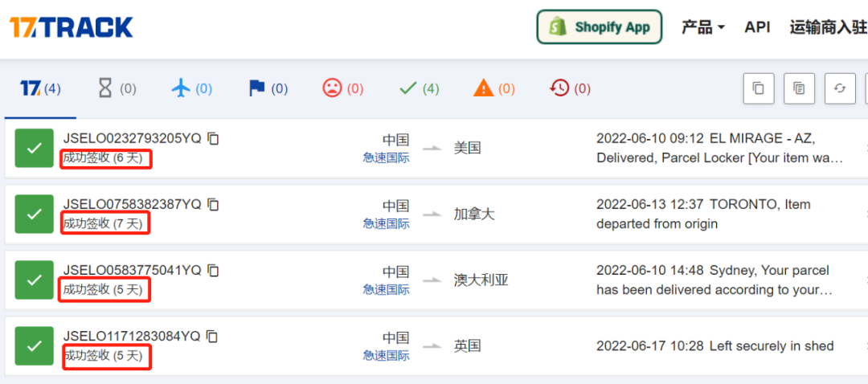The width and height of the screenshot is (868, 384).
Task: Show delivered packages tab with checkmark
Action: click(419, 88)
